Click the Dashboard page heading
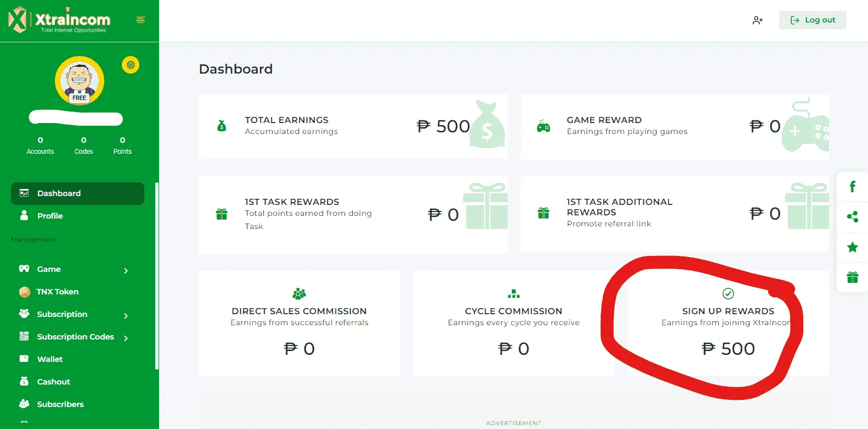Image resolution: width=868 pixels, height=429 pixels. click(236, 69)
